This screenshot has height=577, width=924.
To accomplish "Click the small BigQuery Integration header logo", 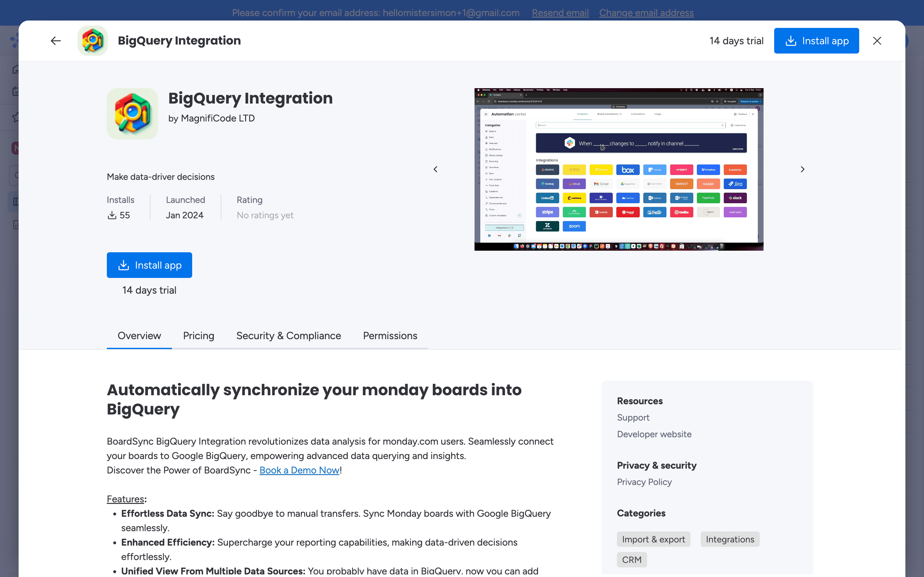I will click(92, 41).
